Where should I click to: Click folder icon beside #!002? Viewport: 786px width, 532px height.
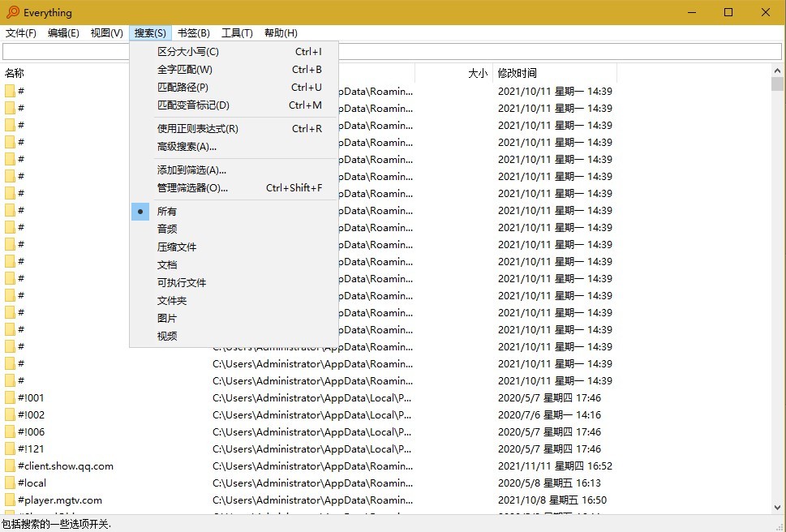coord(10,414)
